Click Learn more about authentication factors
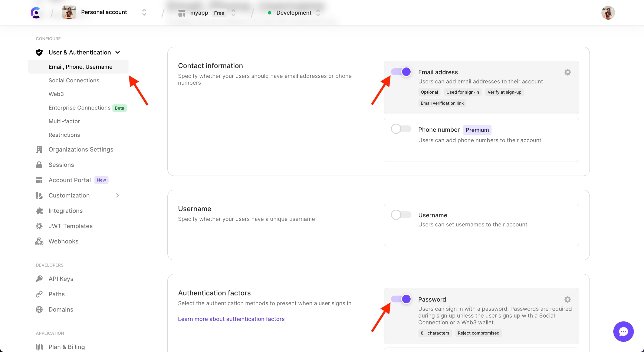Screen dimensions: 644x352 pyautogui.click(x=231, y=319)
